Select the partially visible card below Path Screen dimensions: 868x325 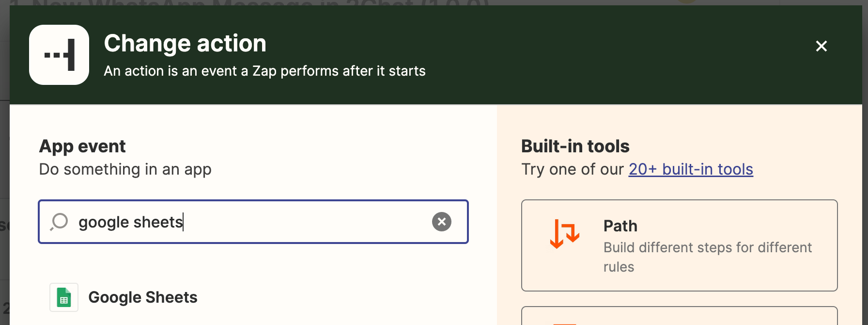(x=679, y=316)
